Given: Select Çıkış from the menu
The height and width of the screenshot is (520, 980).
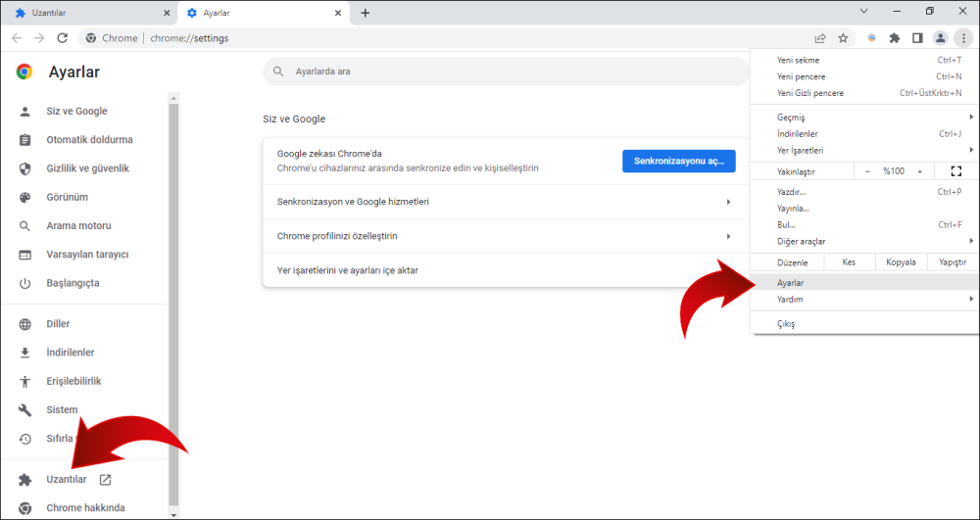Looking at the screenshot, I should 865,324.
